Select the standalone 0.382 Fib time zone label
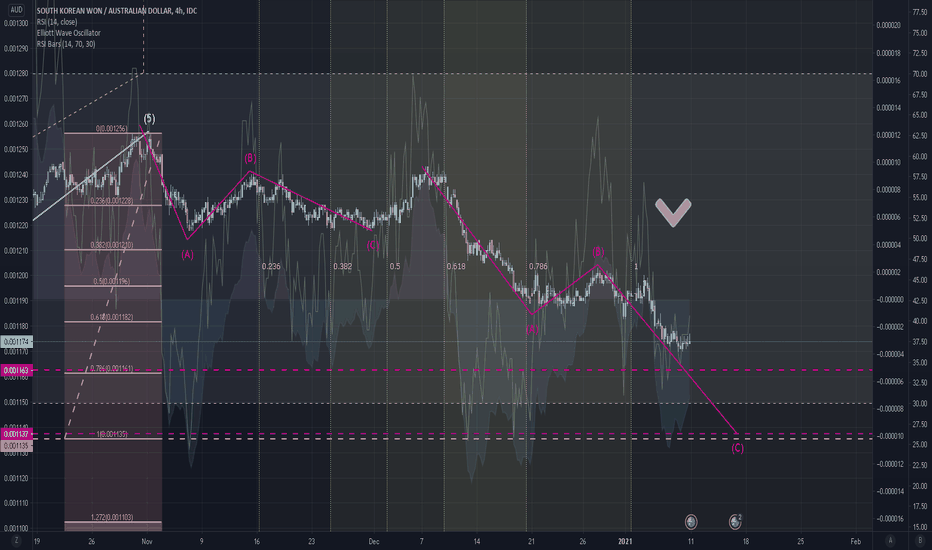This screenshot has width=932, height=550. tap(342, 266)
